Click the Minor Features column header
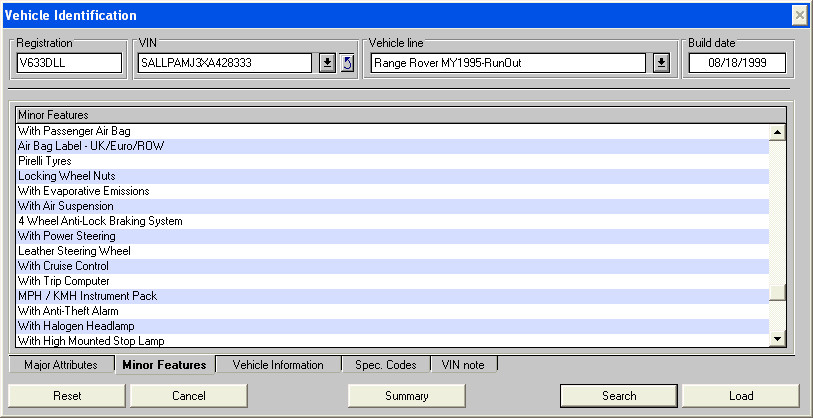This screenshot has height=418, width=813. pyautogui.click(x=401, y=115)
